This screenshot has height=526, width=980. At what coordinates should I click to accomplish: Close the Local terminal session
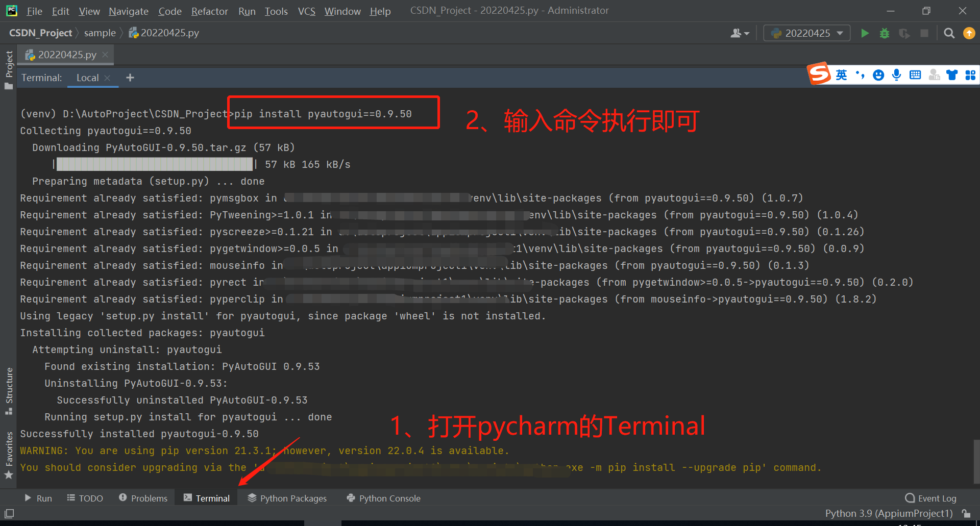coord(107,78)
